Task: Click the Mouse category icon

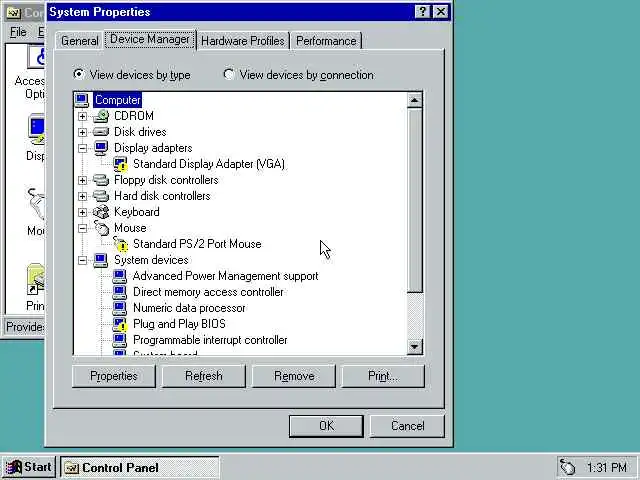Action: click(102, 228)
